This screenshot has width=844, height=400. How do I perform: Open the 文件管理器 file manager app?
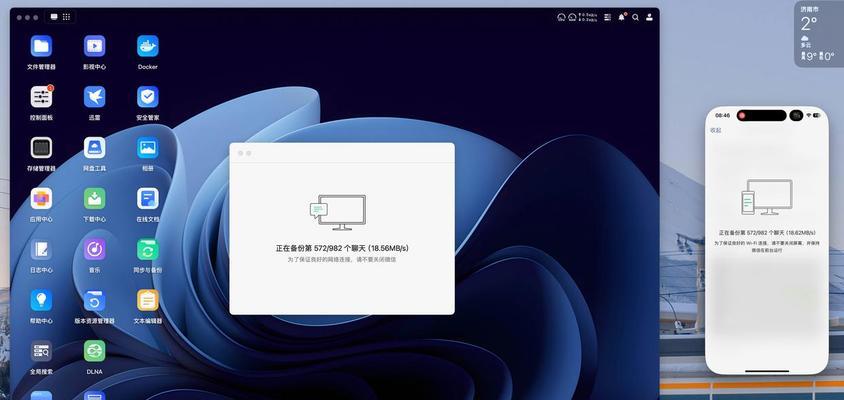coord(41,46)
